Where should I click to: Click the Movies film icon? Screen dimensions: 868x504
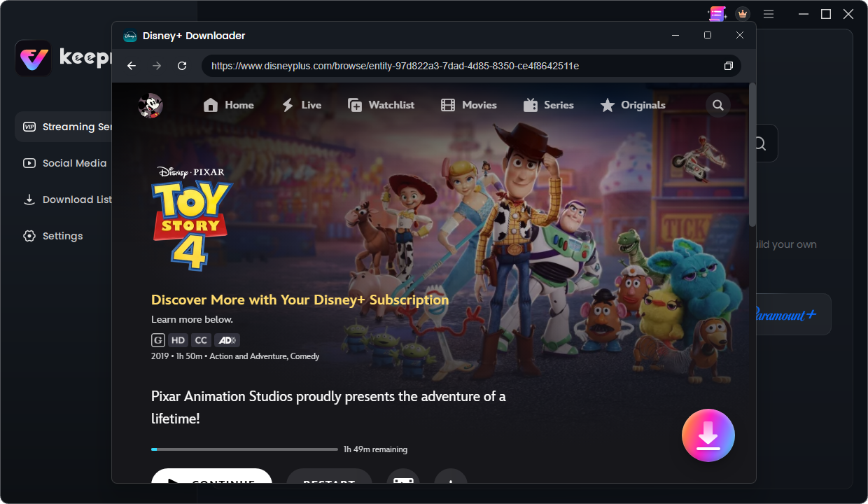[x=448, y=105]
